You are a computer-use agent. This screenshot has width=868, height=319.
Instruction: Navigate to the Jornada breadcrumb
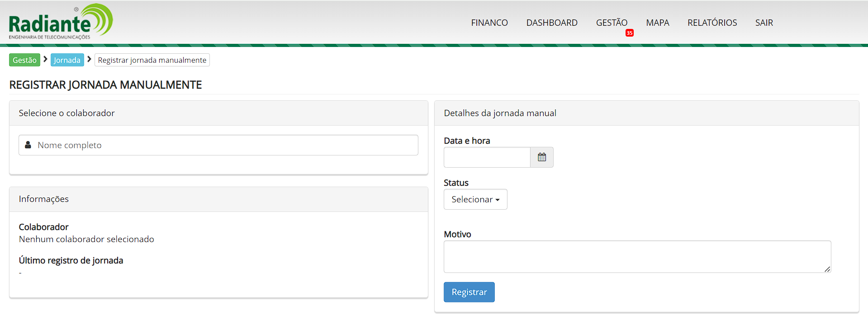pyautogui.click(x=67, y=60)
